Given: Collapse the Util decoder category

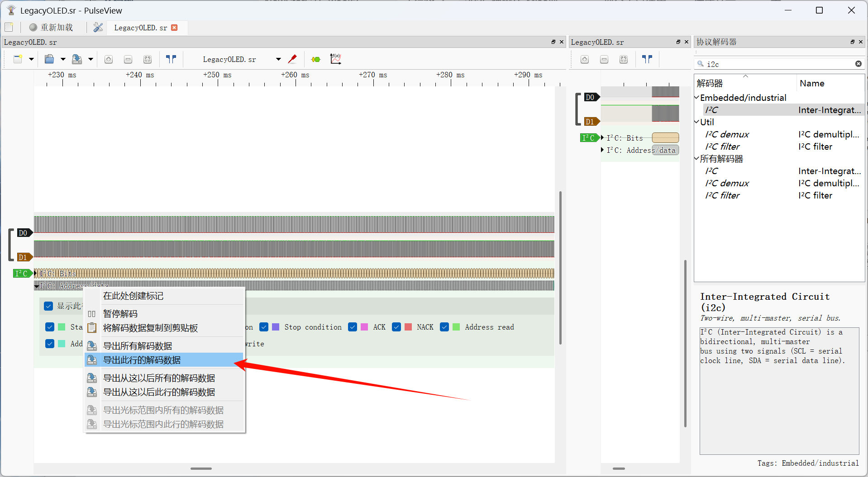Looking at the screenshot, I should [697, 122].
